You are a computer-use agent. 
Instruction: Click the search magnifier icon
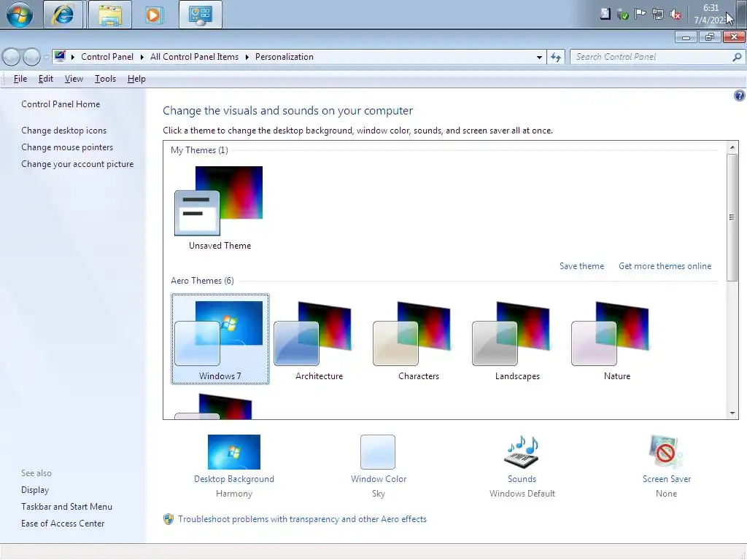[737, 57]
